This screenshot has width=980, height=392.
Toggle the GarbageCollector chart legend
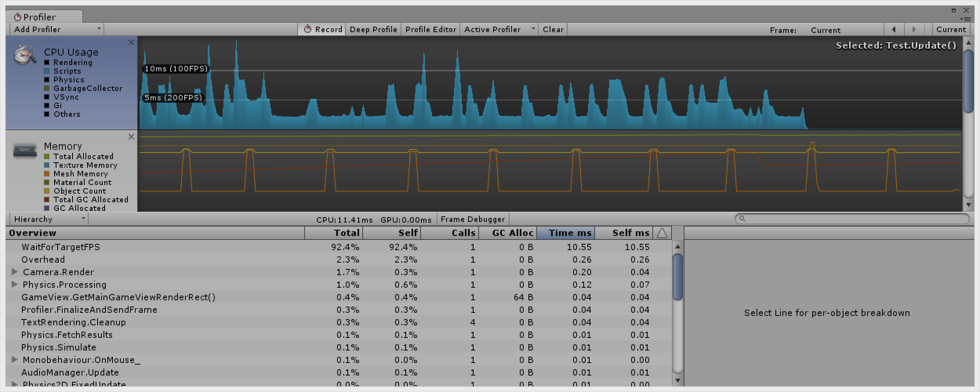point(47,88)
